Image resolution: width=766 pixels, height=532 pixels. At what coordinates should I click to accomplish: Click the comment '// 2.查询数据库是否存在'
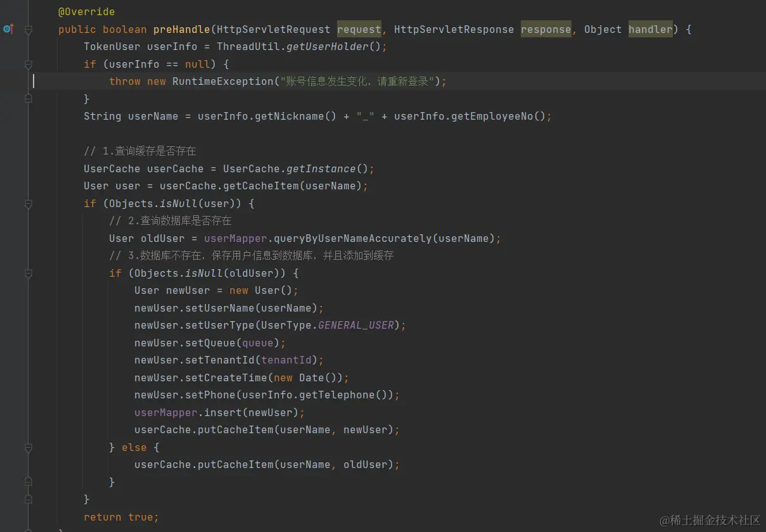(170, 221)
